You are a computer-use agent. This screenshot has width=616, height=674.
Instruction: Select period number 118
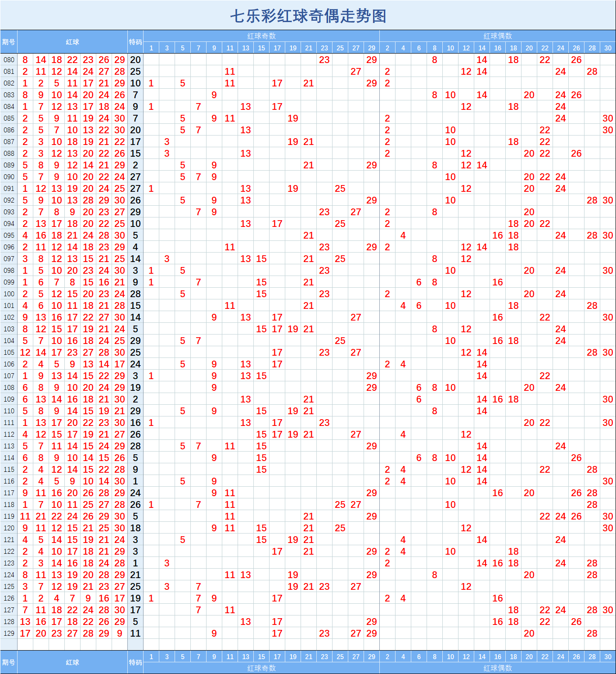(9, 505)
